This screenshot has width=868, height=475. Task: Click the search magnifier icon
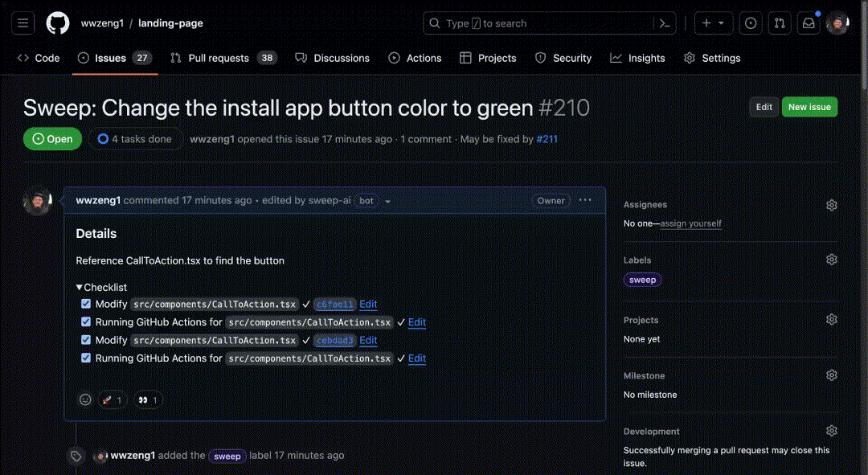click(x=435, y=23)
